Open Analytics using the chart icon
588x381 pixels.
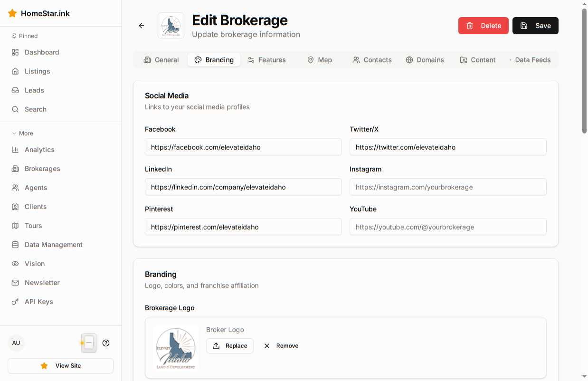pyautogui.click(x=15, y=150)
